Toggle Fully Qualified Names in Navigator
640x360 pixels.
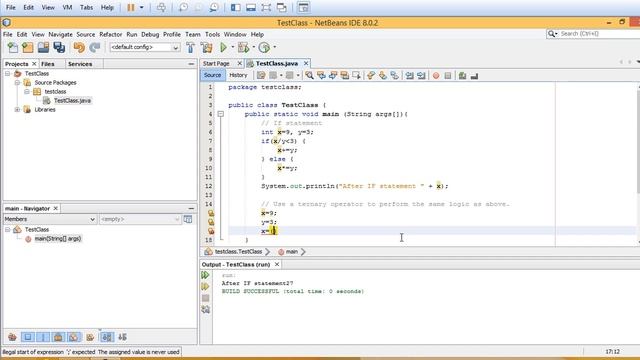90,337
